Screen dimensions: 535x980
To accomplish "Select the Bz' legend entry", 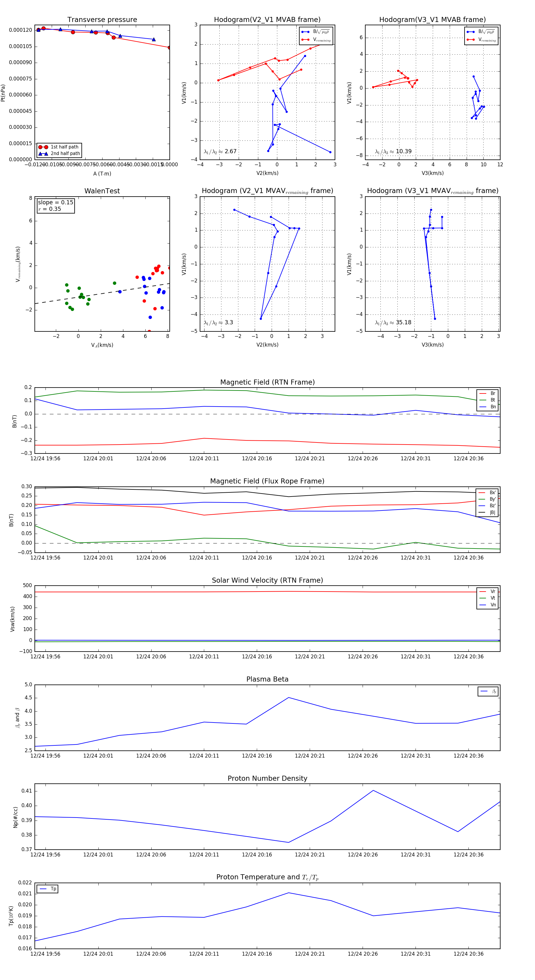I will pyautogui.click(x=487, y=506).
